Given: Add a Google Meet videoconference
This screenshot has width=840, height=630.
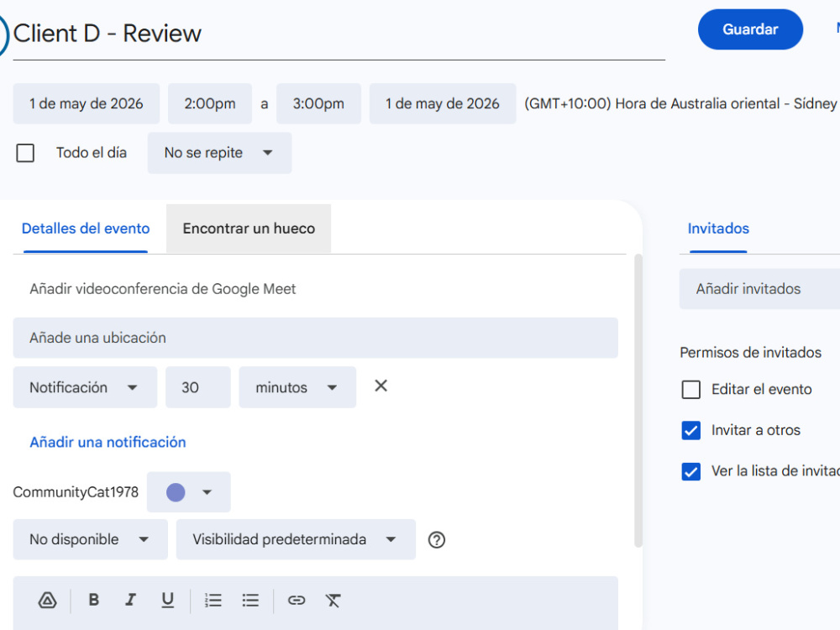Looking at the screenshot, I should [162, 289].
